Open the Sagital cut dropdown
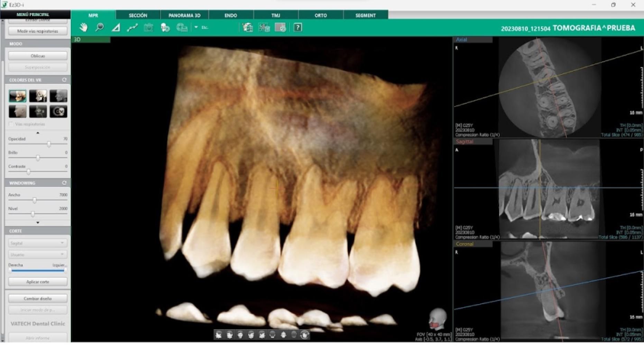Image resolution: width=644 pixels, height=346 pixels. point(37,243)
